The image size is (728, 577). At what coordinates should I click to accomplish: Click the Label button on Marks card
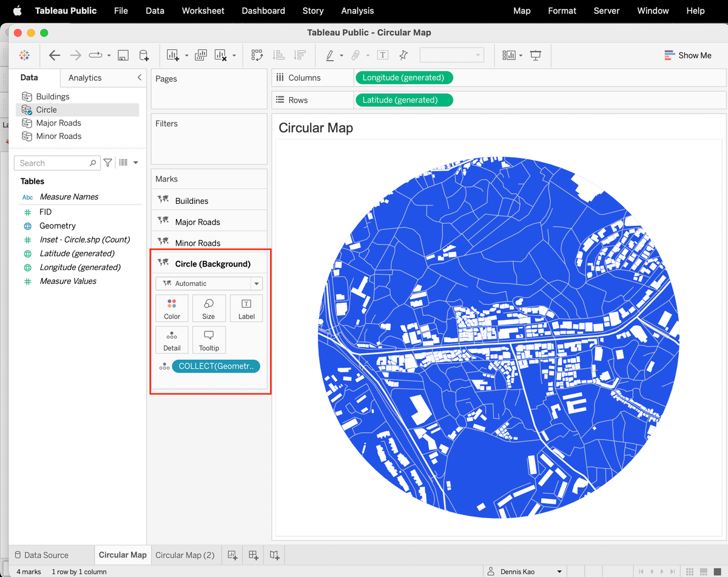[x=246, y=308]
